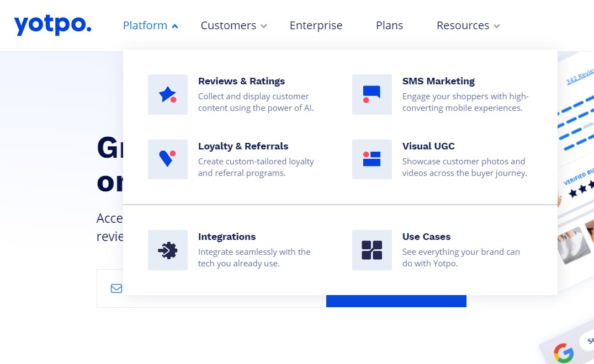The width and height of the screenshot is (594, 364).
Task: Click the Google logo icon
Action: pos(564,352)
